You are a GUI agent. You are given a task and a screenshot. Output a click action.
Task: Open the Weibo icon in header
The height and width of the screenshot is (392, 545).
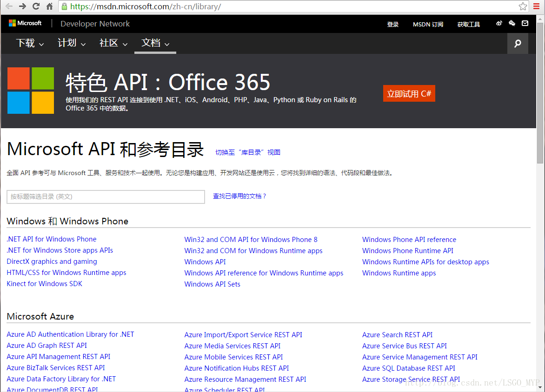(499, 23)
